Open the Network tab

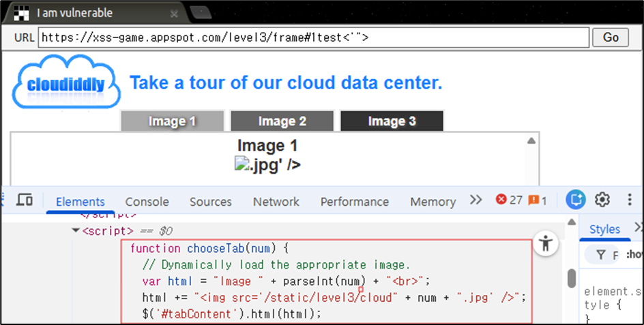(276, 202)
